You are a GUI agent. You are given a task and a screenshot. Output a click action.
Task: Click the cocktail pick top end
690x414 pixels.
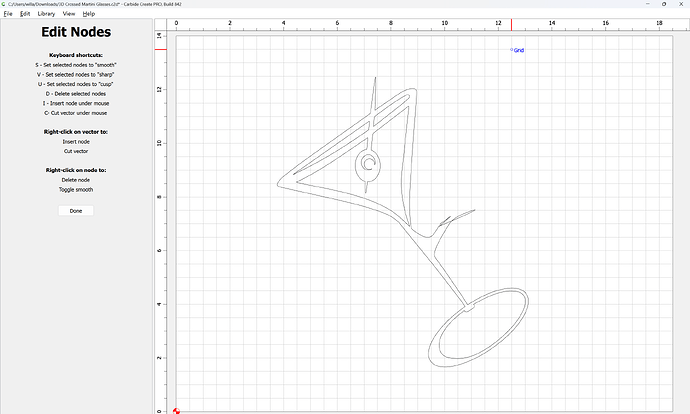375,80
